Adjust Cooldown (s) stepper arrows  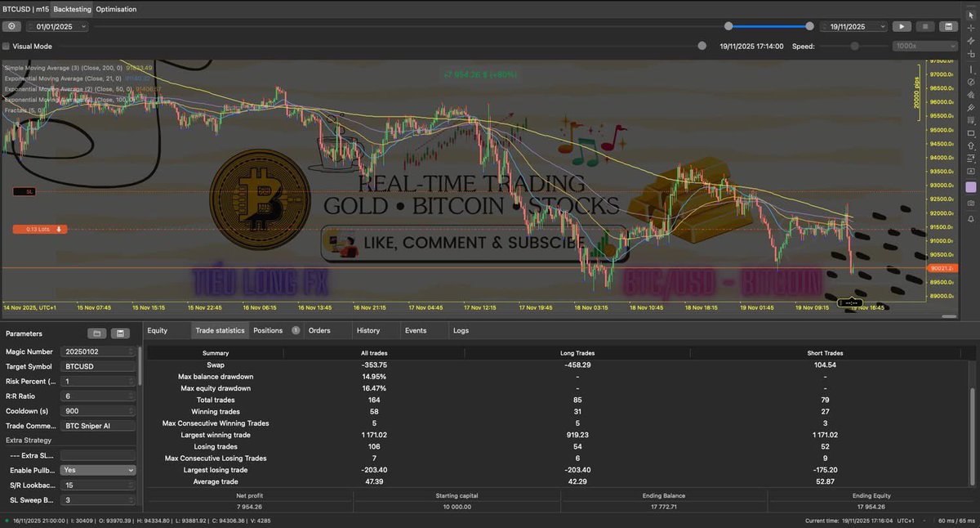point(131,410)
